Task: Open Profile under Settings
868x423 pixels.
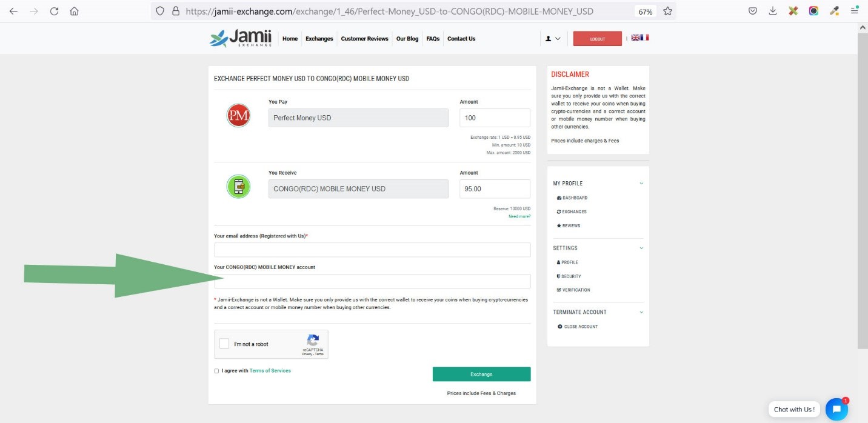Action: click(x=567, y=262)
